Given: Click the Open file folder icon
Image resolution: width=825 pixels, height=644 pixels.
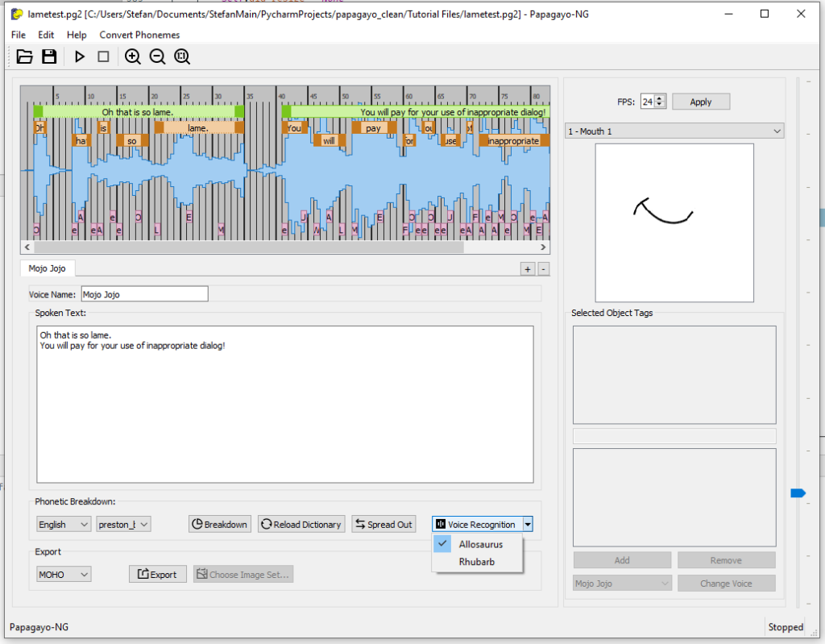Looking at the screenshot, I should coord(25,56).
